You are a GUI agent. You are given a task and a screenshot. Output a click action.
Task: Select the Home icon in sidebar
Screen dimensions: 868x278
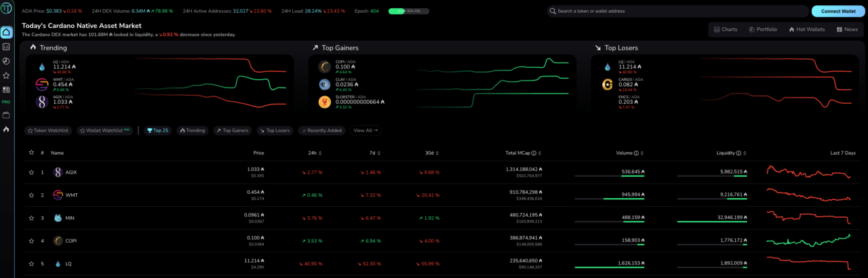pos(6,33)
